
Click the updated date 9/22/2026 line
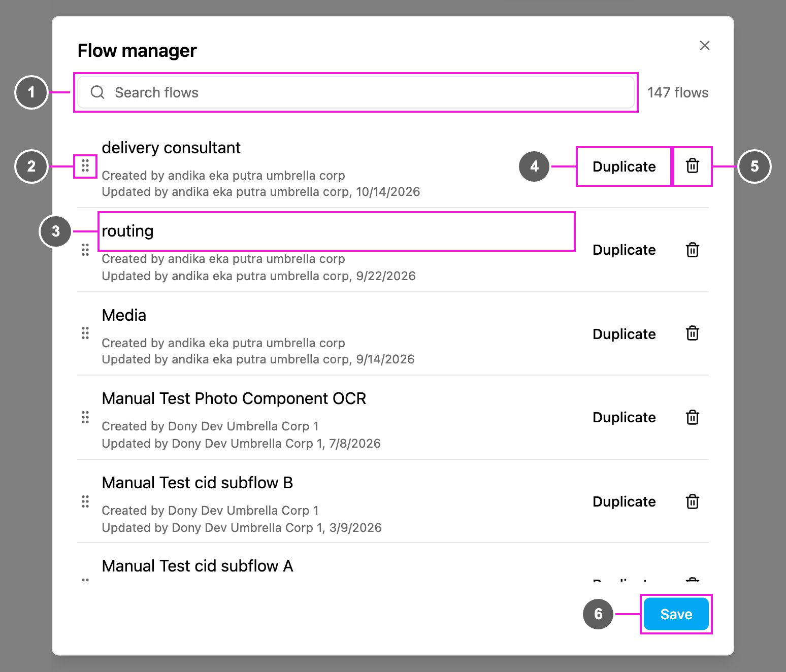(259, 276)
